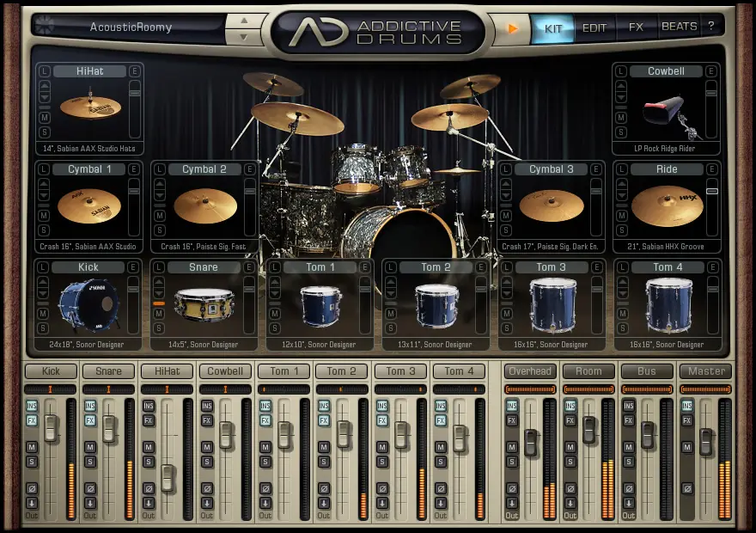Click the Kick drum thumbnail image
The height and width of the screenshot is (533, 756).
pyautogui.click(x=88, y=306)
